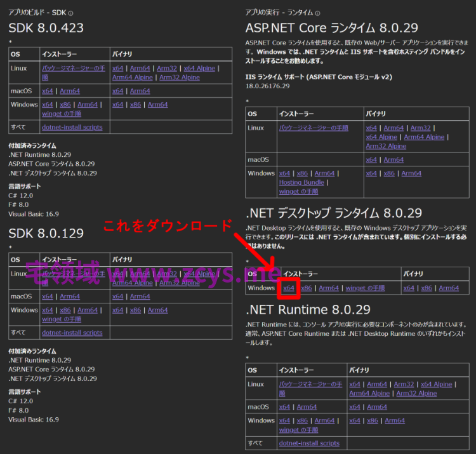The image size is (476, 454).
Task: Download SDK 8.0.423 Windows Arm64 binary
Action: [157, 105]
